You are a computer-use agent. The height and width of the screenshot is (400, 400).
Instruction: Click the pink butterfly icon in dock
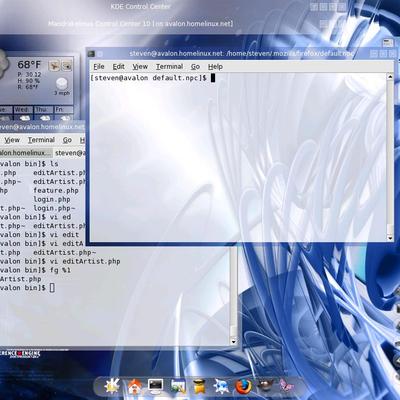click(x=286, y=387)
